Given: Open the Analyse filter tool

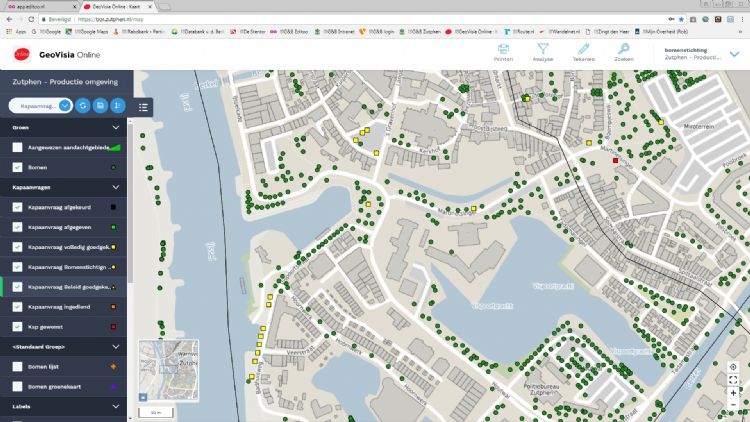Looking at the screenshot, I should [x=543, y=52].
